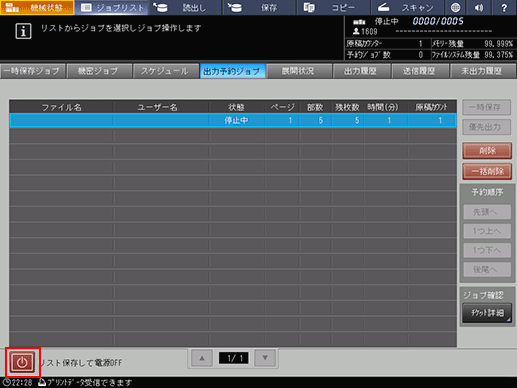The width and height of the screenshot is (517, 388).
Task: Select the job row with status 停止中
Action: point(233,120)
